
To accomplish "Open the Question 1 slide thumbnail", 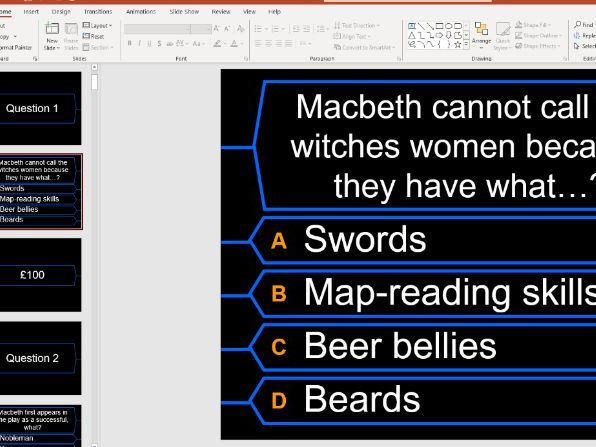I will 40,108.
